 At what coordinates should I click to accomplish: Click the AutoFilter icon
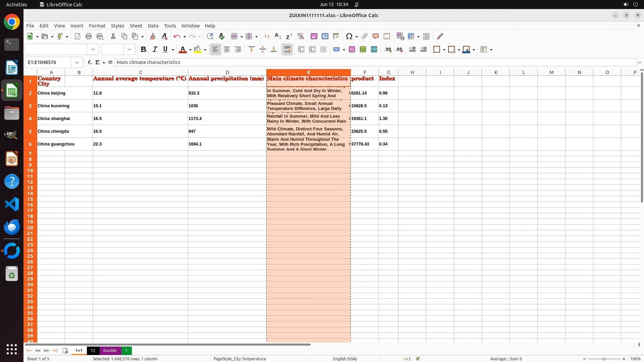coord(301,36)
